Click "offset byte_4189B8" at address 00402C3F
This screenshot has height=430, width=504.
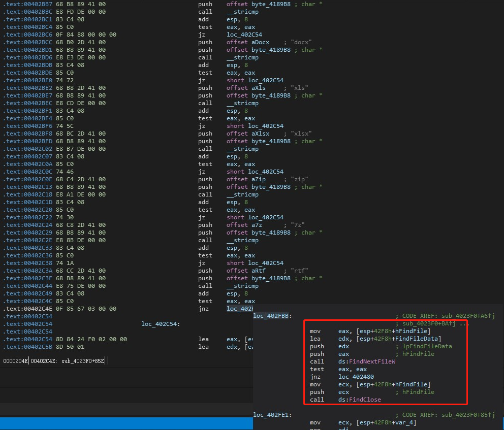click(x=259, y=278)
